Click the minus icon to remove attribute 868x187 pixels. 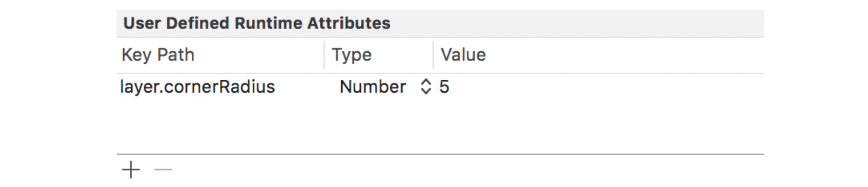click(163, 169)
